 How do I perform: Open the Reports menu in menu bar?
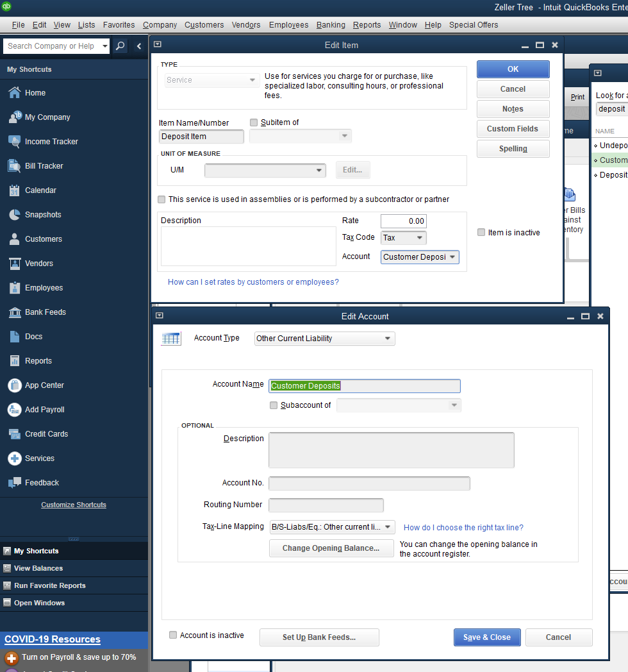coord(367,25)
